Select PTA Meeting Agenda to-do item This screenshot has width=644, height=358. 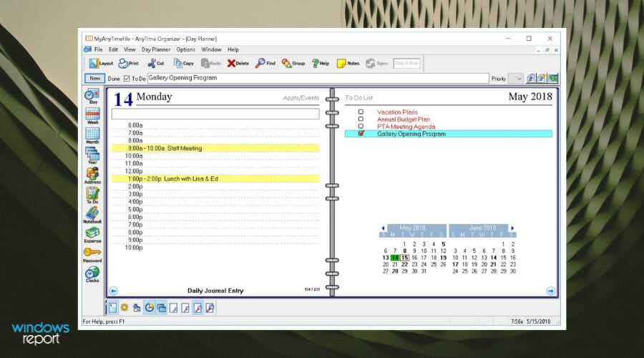point(406,127)
